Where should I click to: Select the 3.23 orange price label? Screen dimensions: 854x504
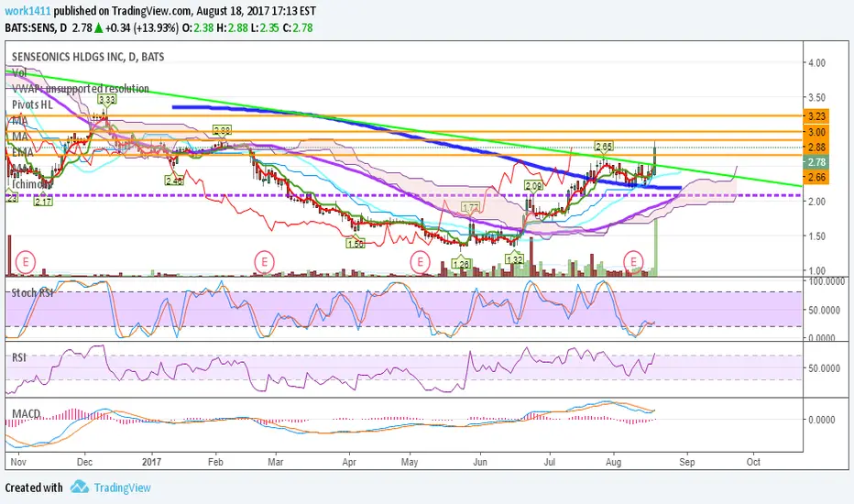816,116
